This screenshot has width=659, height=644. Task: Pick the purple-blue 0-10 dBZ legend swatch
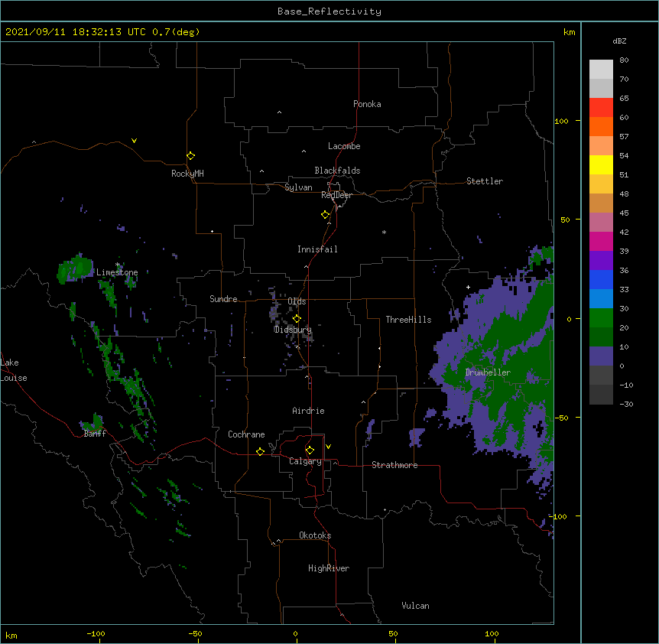tap(601, 356)
